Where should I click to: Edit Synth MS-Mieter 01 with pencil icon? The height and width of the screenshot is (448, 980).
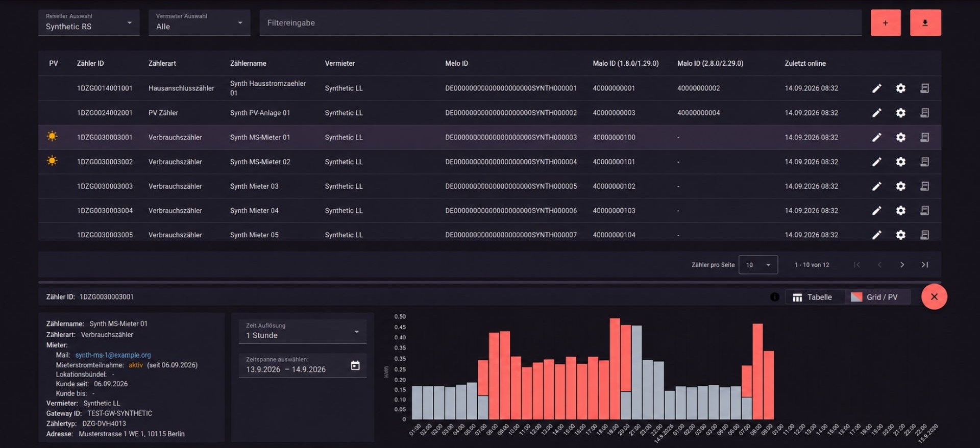(876, 137)
